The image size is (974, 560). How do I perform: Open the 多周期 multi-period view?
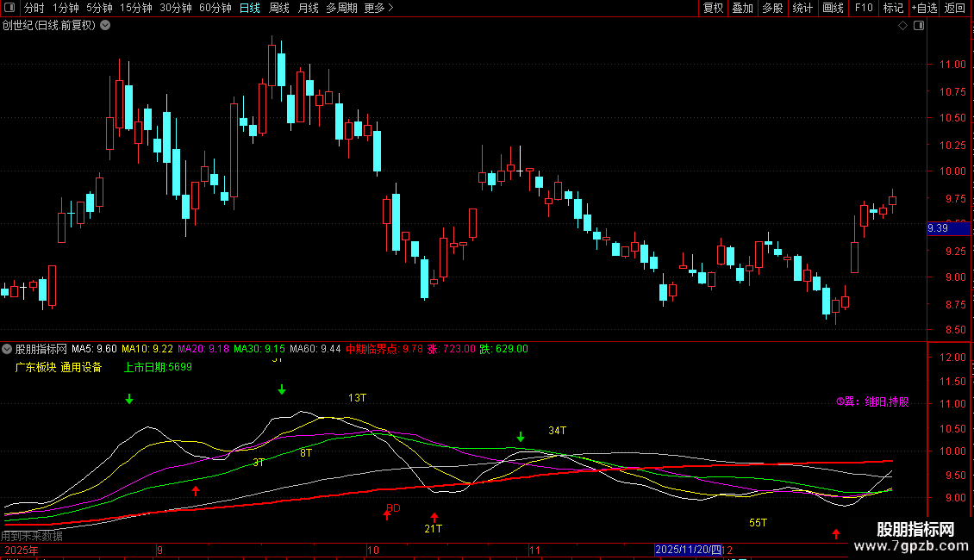(x=341, y=8)
